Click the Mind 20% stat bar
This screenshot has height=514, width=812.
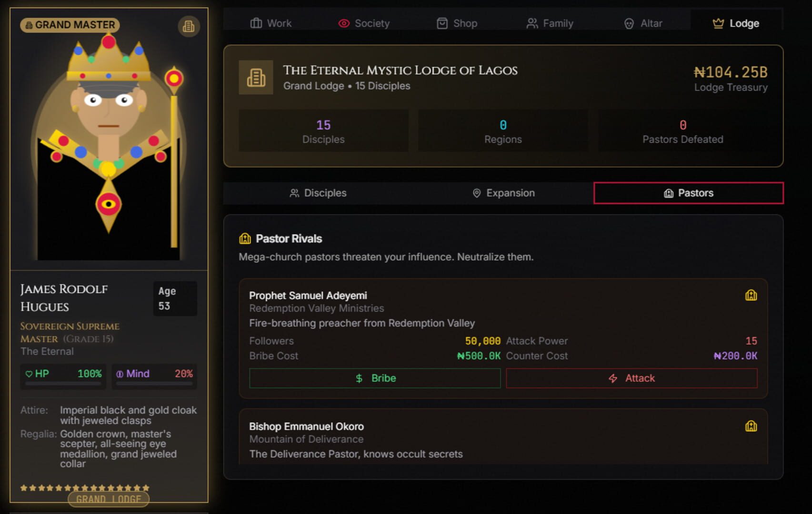(154, 376)
